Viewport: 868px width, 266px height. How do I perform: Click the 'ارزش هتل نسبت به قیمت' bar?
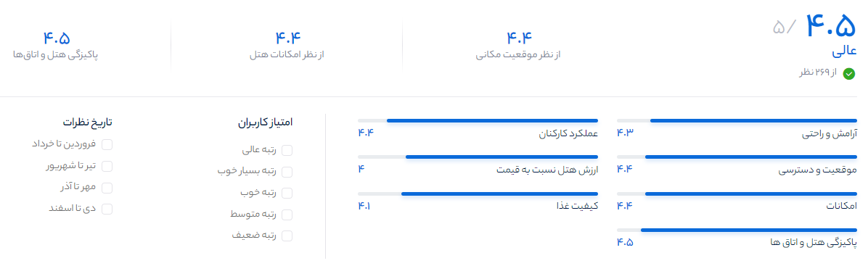[478, 157]
